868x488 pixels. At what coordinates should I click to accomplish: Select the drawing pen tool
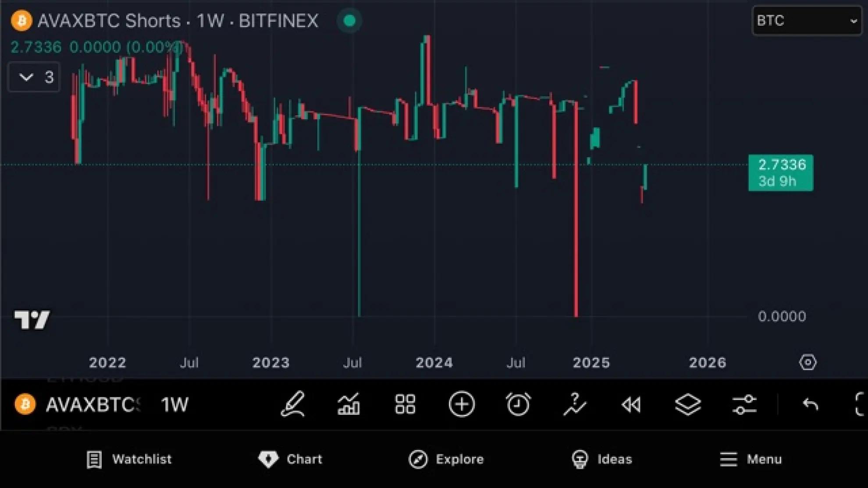pos(292,404)
